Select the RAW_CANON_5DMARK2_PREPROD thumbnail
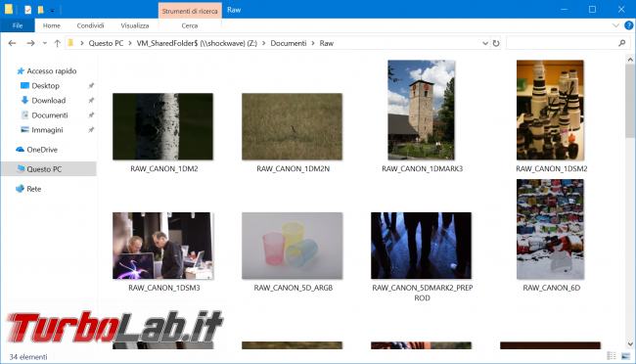 tap(421, 246)
